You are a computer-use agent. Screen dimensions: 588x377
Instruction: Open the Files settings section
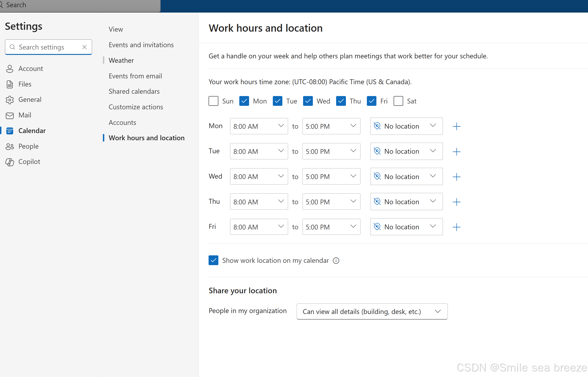(x=25, y=84)
